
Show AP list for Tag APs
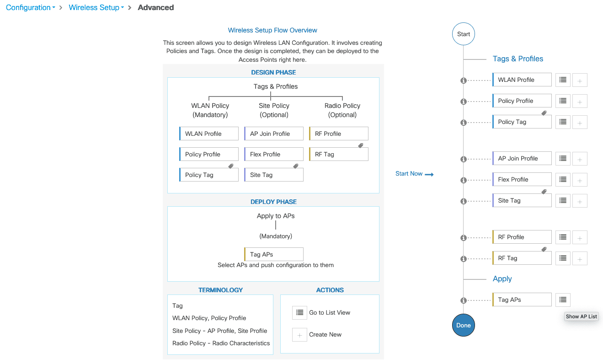click(x=563, y=300)
